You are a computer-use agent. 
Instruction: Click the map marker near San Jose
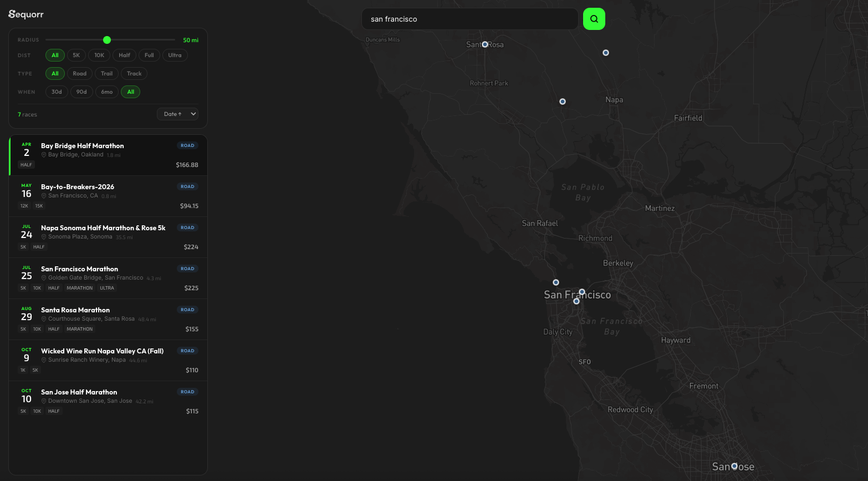coord(734,466)
